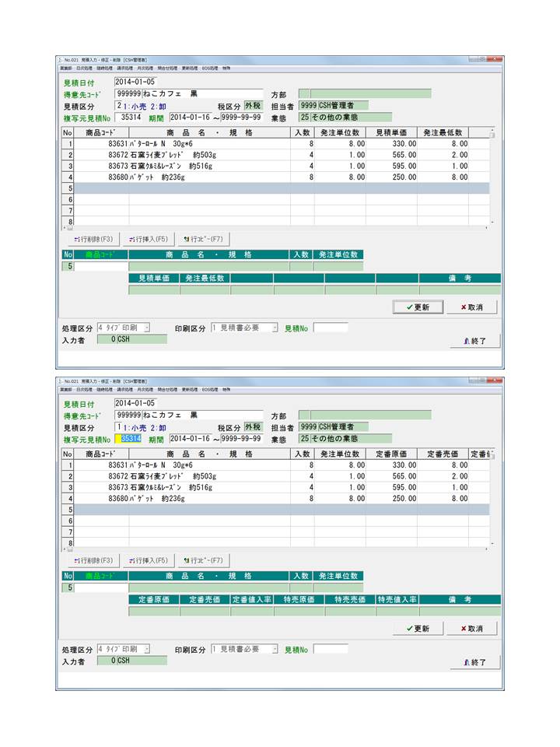This screenshot has height=747, width=560.
Task: Click 行削除(F3) in upper window
Action: click(x=94, y=239)
